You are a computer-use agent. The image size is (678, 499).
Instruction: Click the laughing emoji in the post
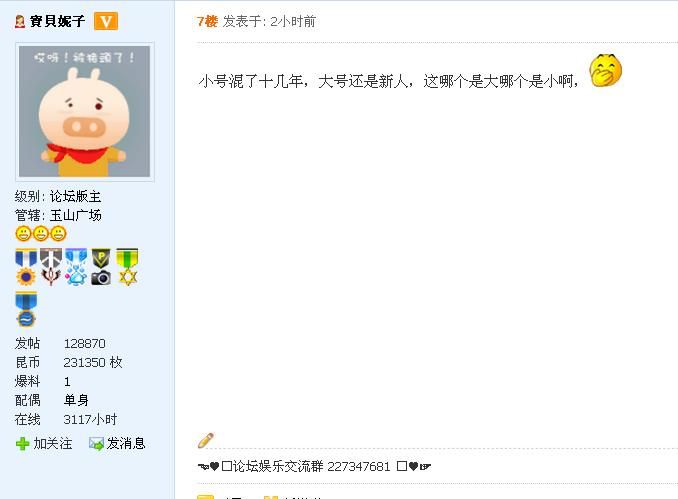pyautogui.click(x=605, y=70)
